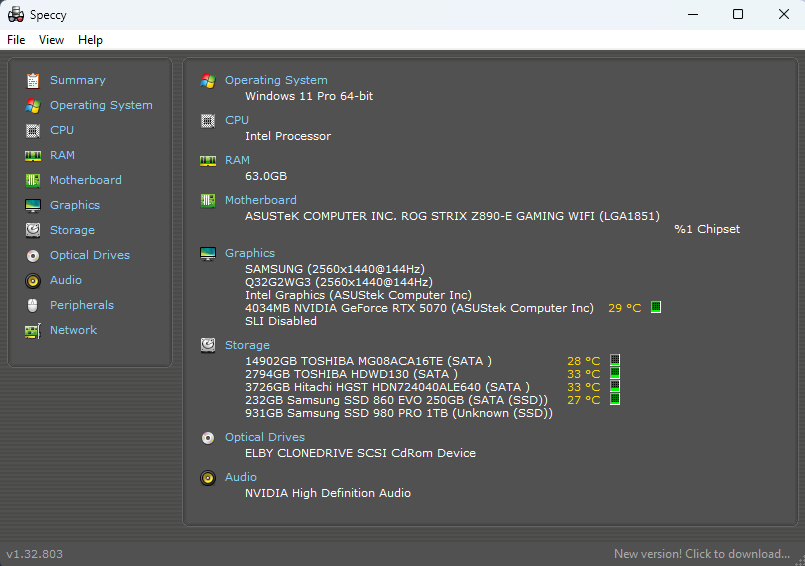
Task: Click the CPU heading link in summary
Action: [x=237, y=120]
